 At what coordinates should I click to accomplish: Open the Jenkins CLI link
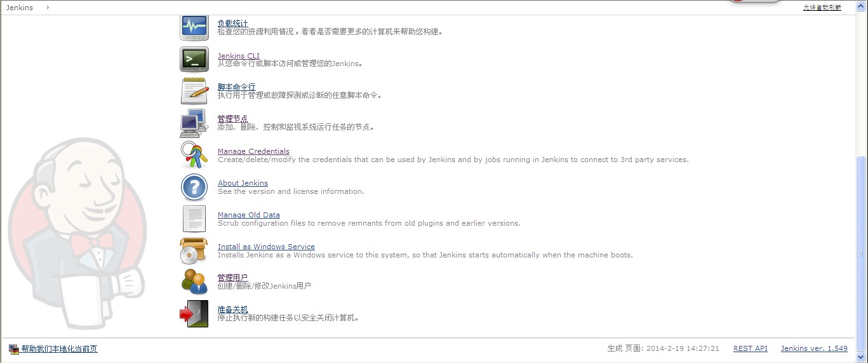click(239, 56)
